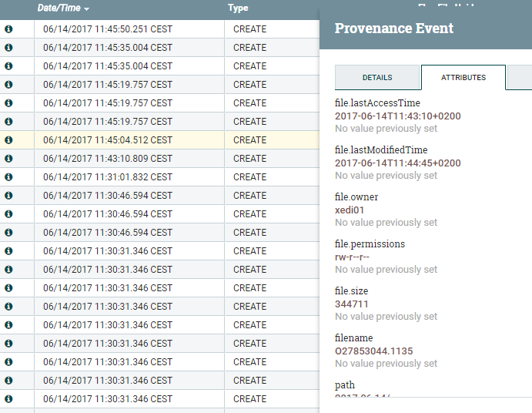Click info icon for the 11:43:10.809 event
The height and width of the screenshot is (413, 532).
9,158
